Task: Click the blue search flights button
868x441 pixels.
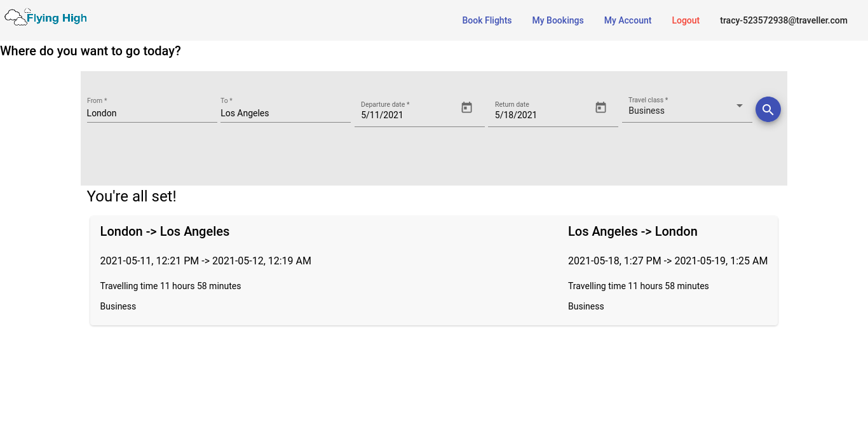Action: point(768,109)
